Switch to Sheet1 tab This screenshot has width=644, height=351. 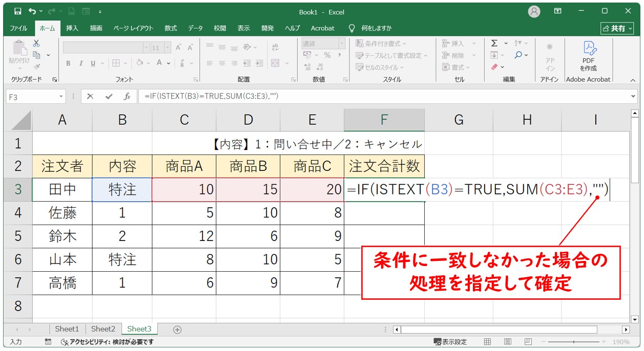coord(67,329)
